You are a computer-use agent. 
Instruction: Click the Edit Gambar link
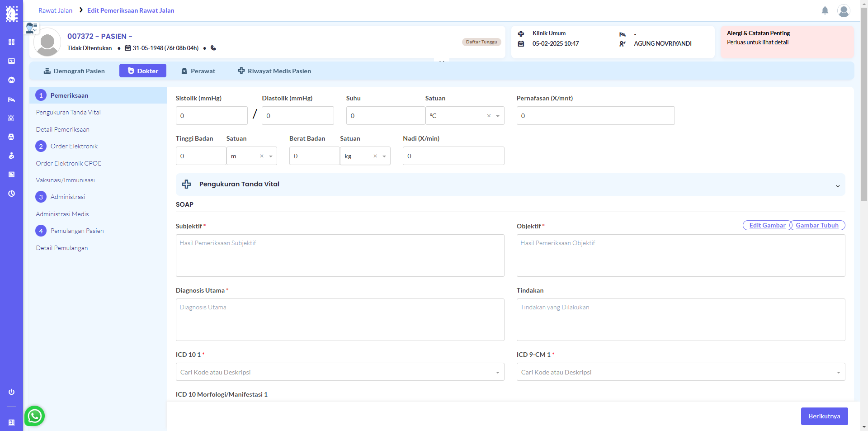coord(767,225)
